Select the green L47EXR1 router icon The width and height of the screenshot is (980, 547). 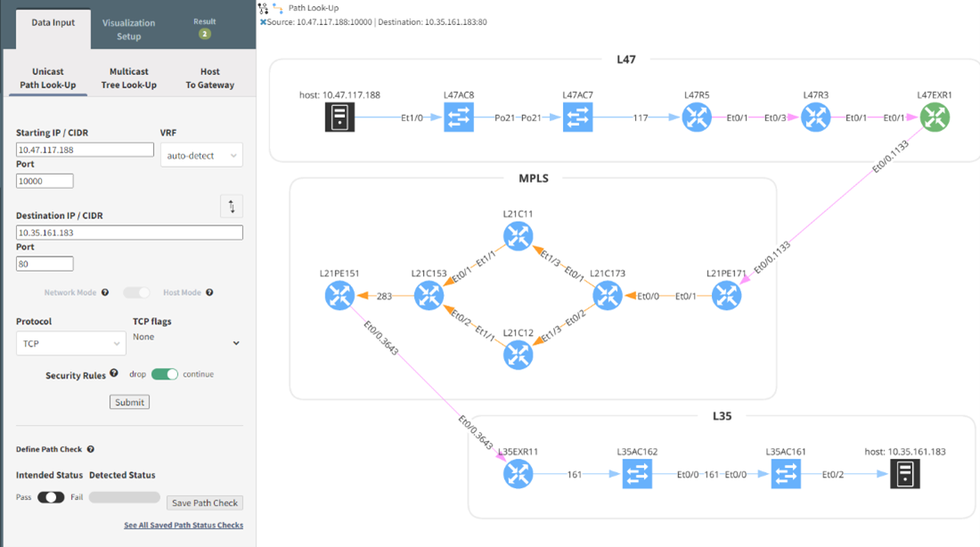pos(934,116)
